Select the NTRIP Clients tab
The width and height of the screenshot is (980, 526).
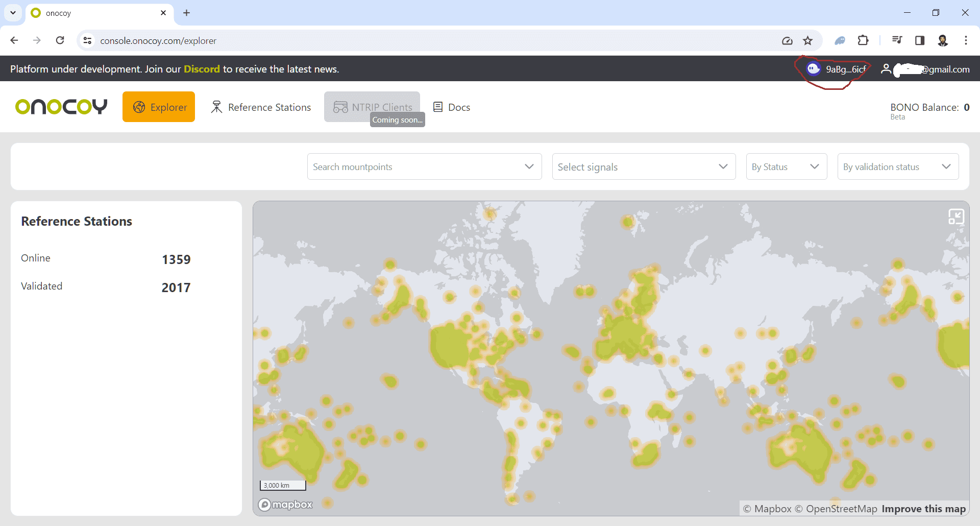pos(372,107)
